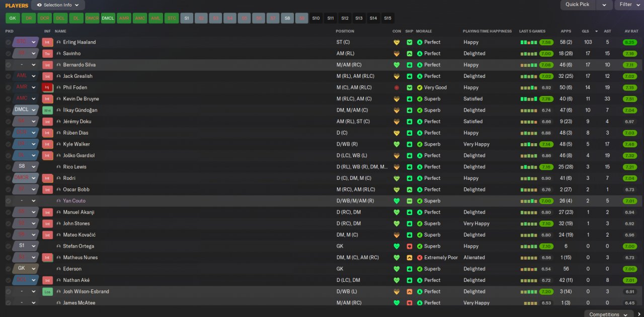Select the S1 substitute slot

187,18
